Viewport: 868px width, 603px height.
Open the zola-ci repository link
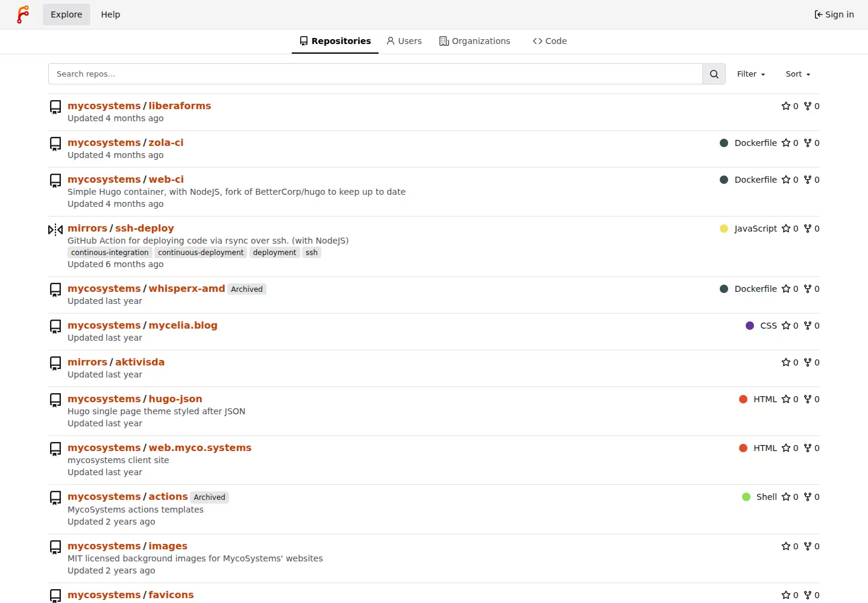(x=166, y=142)
